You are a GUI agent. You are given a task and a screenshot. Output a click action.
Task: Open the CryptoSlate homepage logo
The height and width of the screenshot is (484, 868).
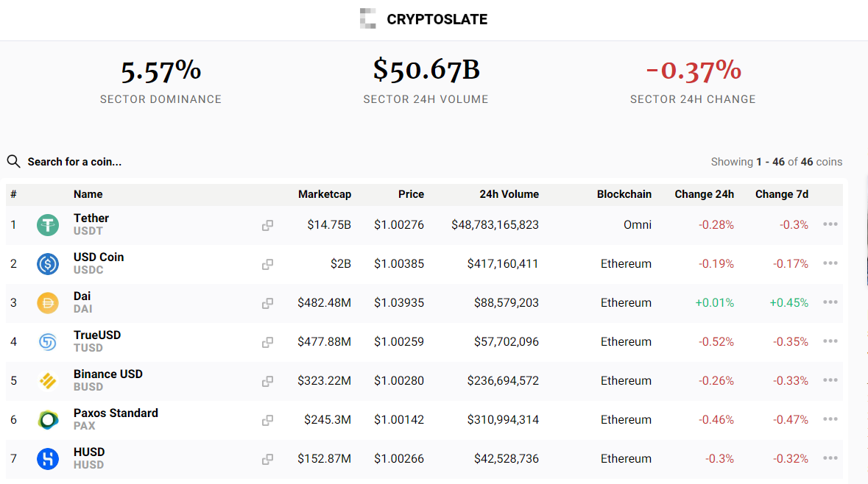click(x=424, y=19)
